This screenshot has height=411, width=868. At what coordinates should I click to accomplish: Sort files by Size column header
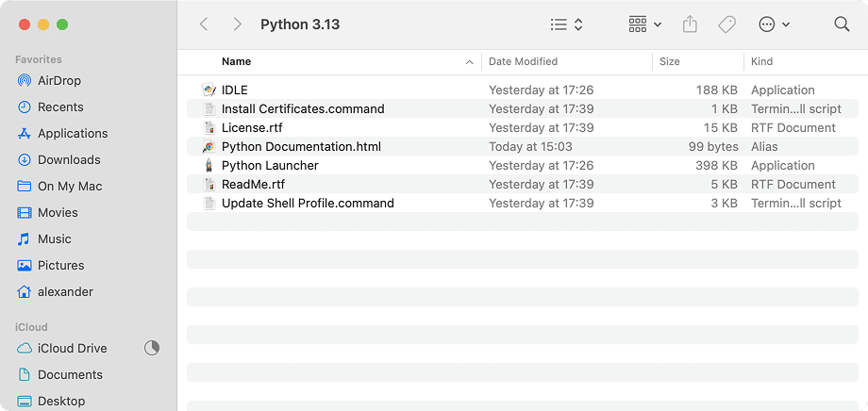670,62
